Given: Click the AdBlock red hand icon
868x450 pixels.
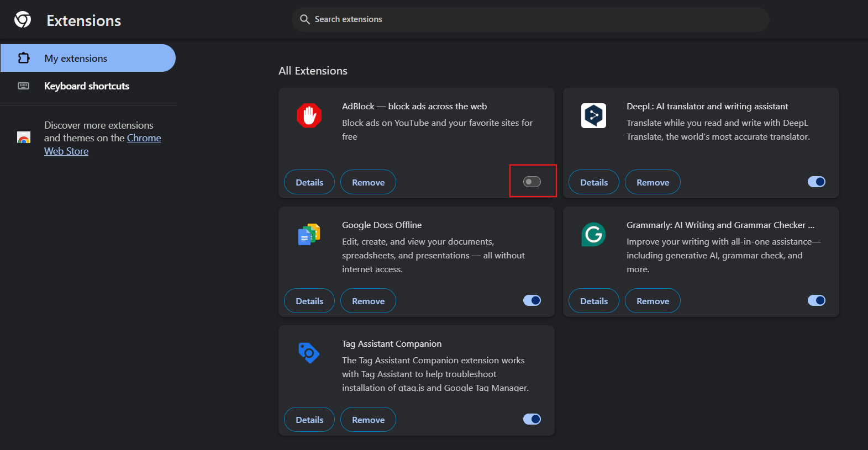Looking at the screenshot, I should pos(309,116).
